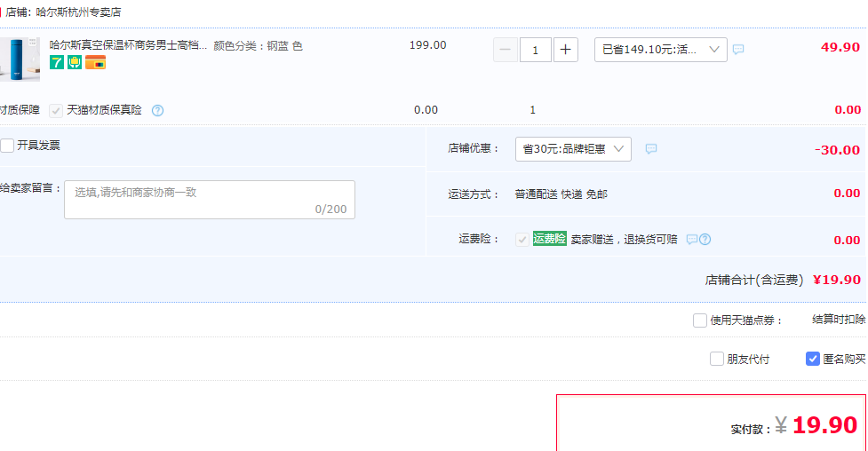Click the 结算时扣除 text
Image resolution: width=868 pixels, height=451 pixels.
838,320
